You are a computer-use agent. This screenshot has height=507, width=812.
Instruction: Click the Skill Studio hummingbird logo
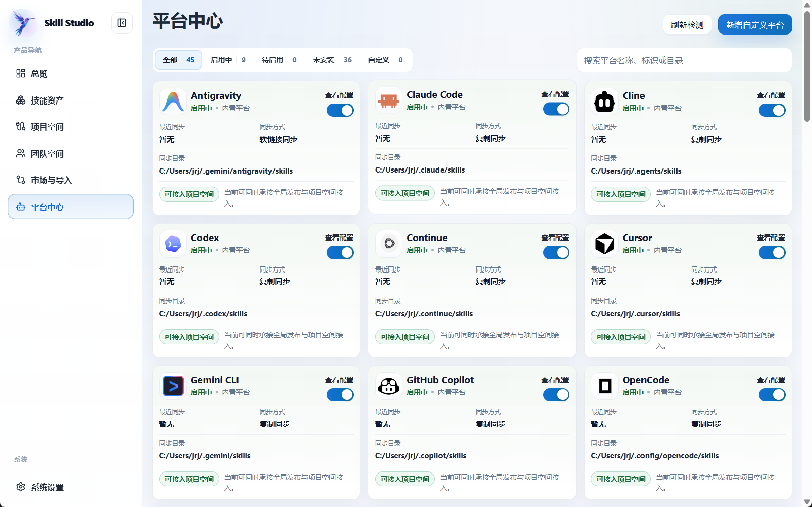click(23, 23)
